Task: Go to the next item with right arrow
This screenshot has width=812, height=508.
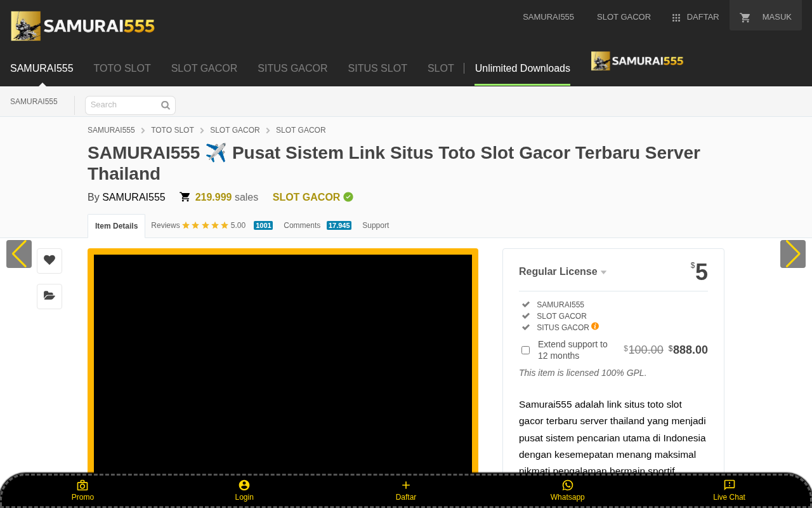Action: [x=793, y=254]
